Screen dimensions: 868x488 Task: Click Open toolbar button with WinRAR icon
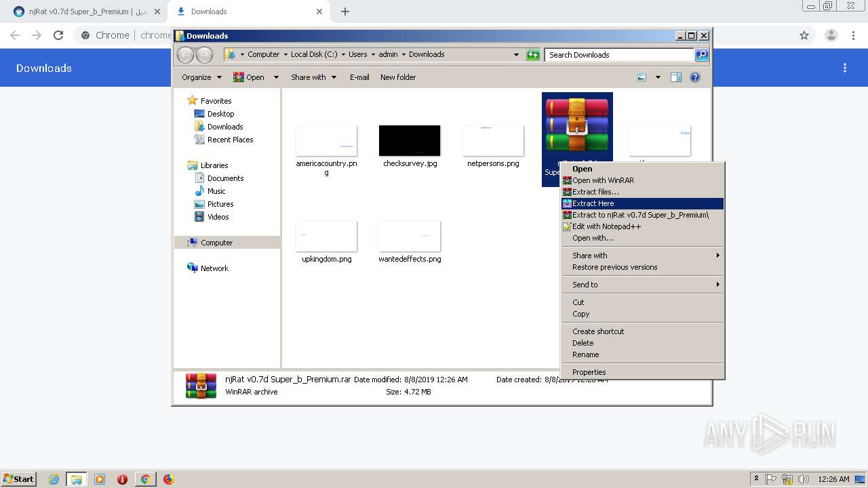click(249, 77)
